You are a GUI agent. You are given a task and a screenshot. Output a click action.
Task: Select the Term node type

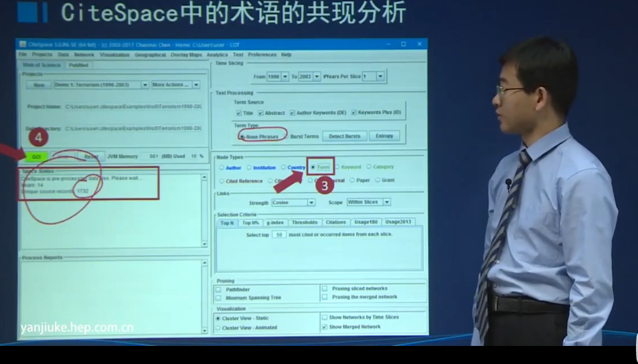(313, 167)
